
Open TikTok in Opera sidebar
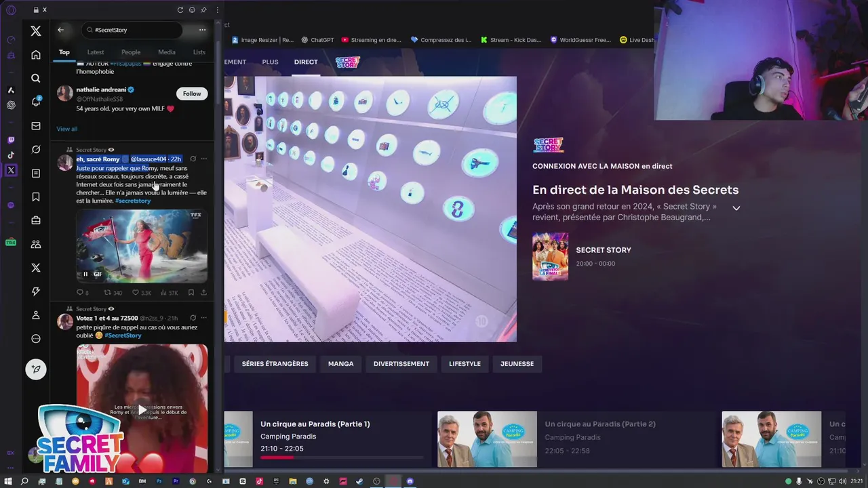(11, 155)
